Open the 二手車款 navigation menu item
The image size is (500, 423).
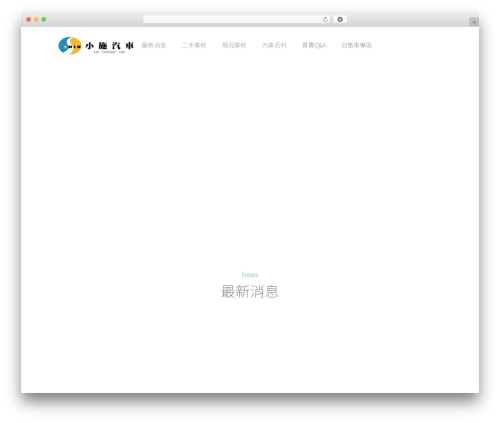(x=194, y=45)
